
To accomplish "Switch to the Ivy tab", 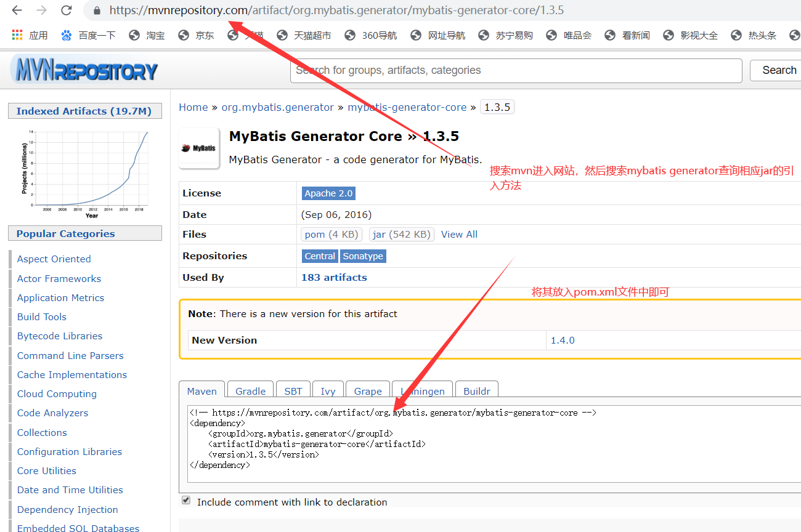I will click(328, 391).
